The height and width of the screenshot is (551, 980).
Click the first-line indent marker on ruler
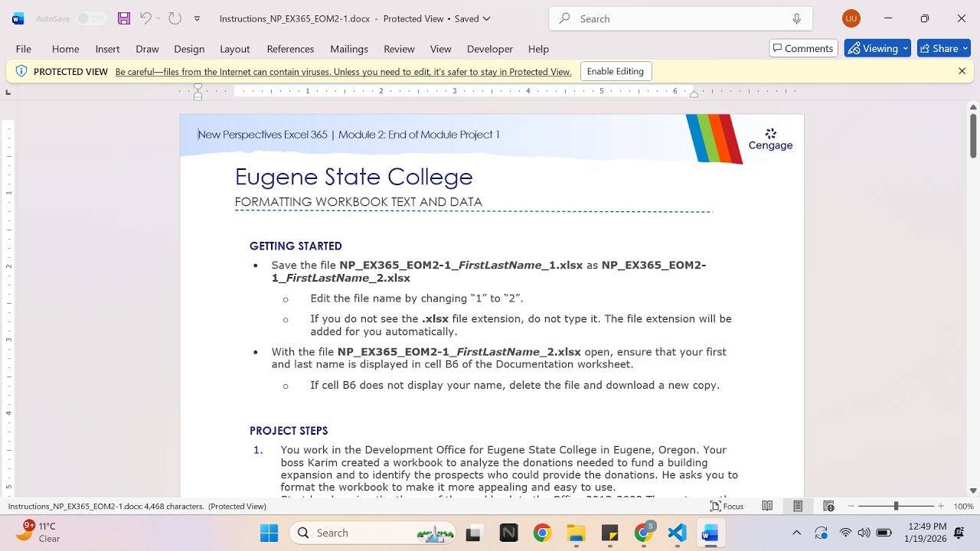198,87
